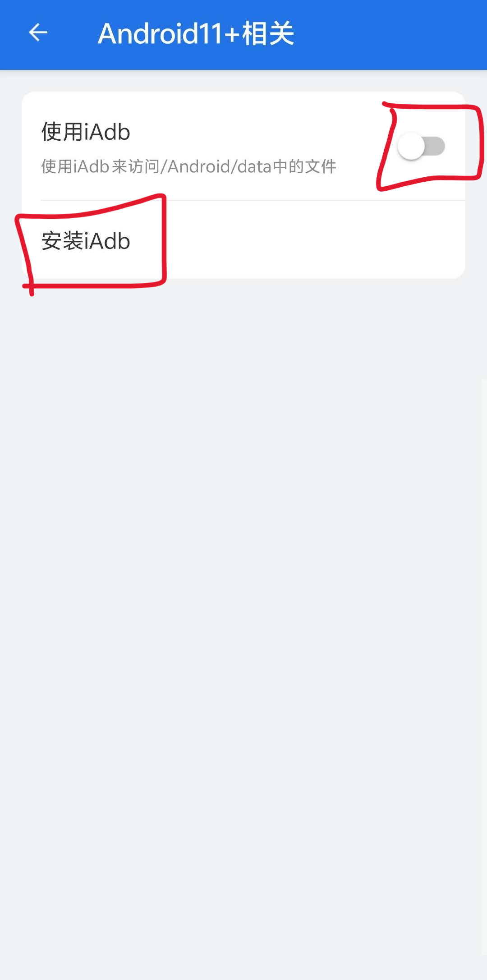Open the 安装iAdb option

[x=243, y=240]
